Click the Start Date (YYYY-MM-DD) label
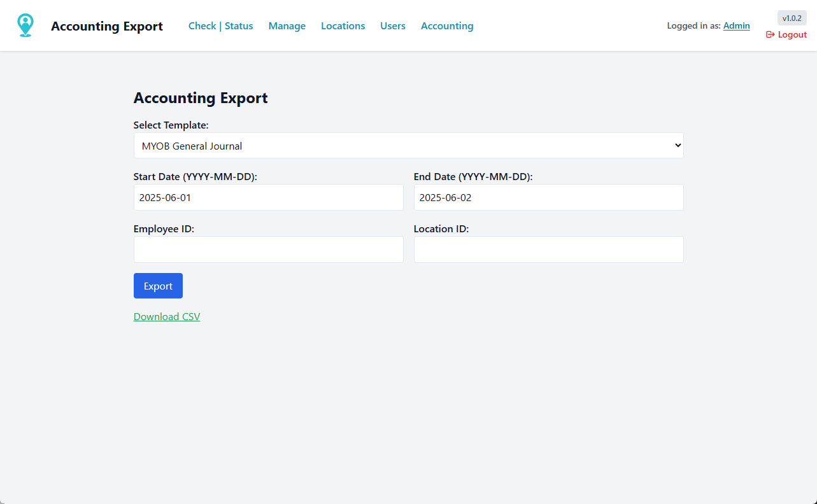The width and height of the screenshot is (817, 504). pos(195,177)
